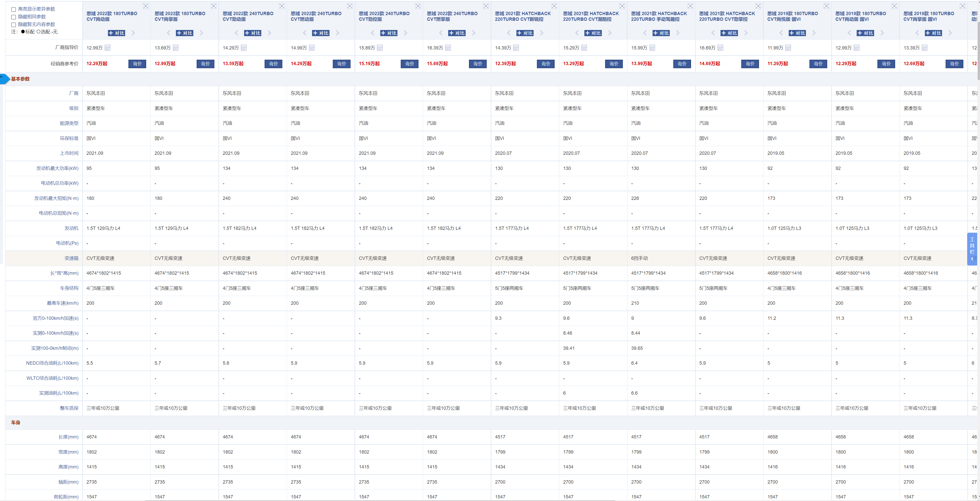Remove the HATCHBACK CVT新锐控 column
Screen dimensions: 980x501
[x=554, y=6]
